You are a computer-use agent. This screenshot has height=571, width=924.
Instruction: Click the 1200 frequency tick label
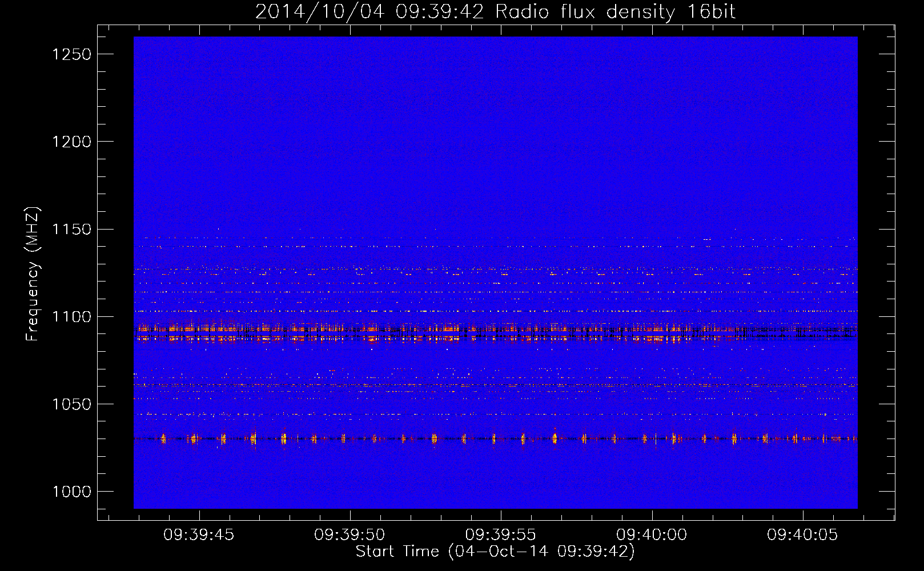(x=71, y=142)
